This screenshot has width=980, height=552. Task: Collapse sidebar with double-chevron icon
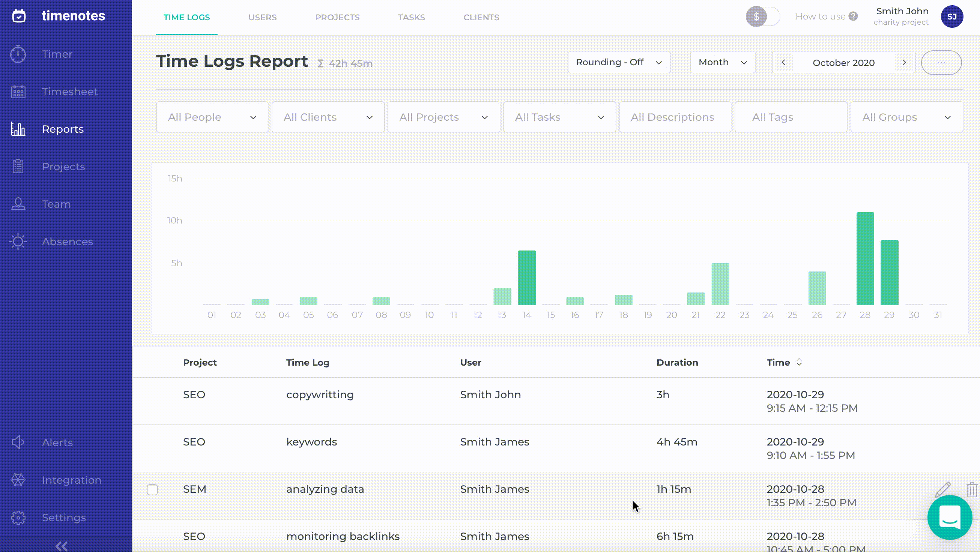[x=62, y=546]
